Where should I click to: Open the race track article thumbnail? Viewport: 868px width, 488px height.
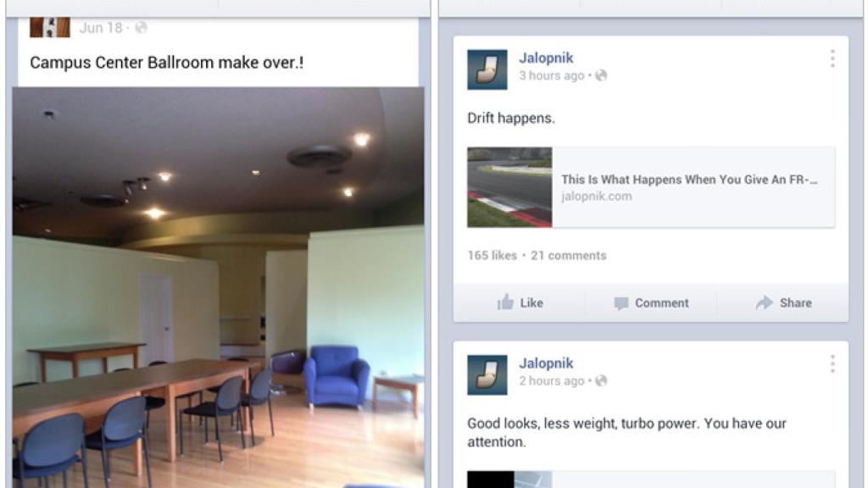tap(509, 187)
